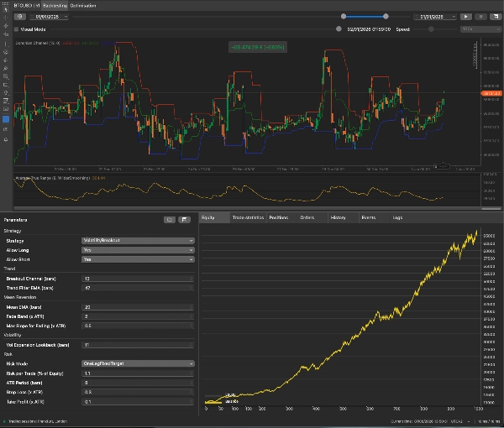
Task: Edit the Vol Expansion Lookback field
Action: click(138, 345)
